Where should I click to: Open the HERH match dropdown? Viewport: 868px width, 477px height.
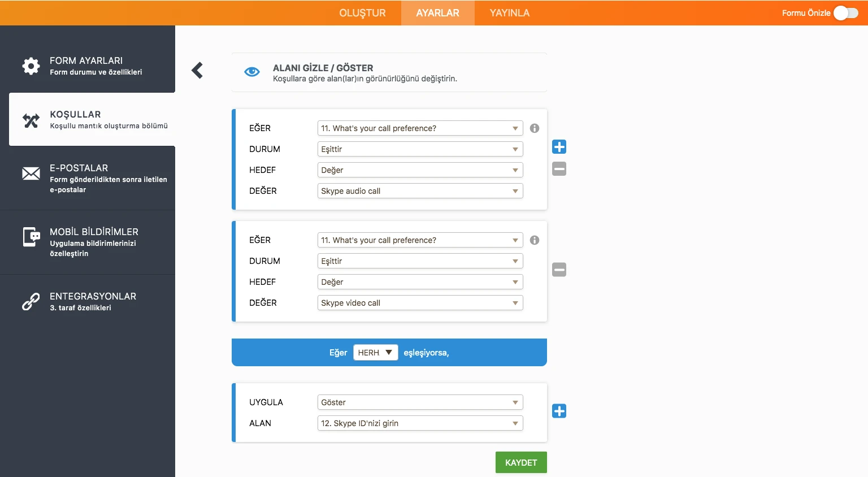point(375,353)
